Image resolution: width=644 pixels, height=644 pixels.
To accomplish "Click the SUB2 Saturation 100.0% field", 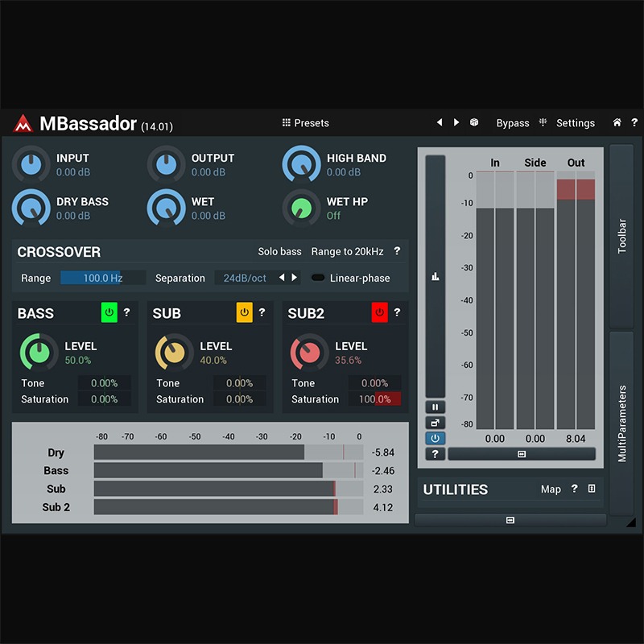I will click(x=374, y=399).
